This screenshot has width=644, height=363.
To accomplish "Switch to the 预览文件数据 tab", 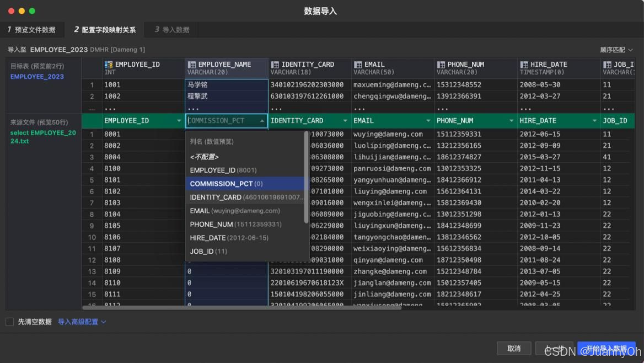I will [32, 30].
